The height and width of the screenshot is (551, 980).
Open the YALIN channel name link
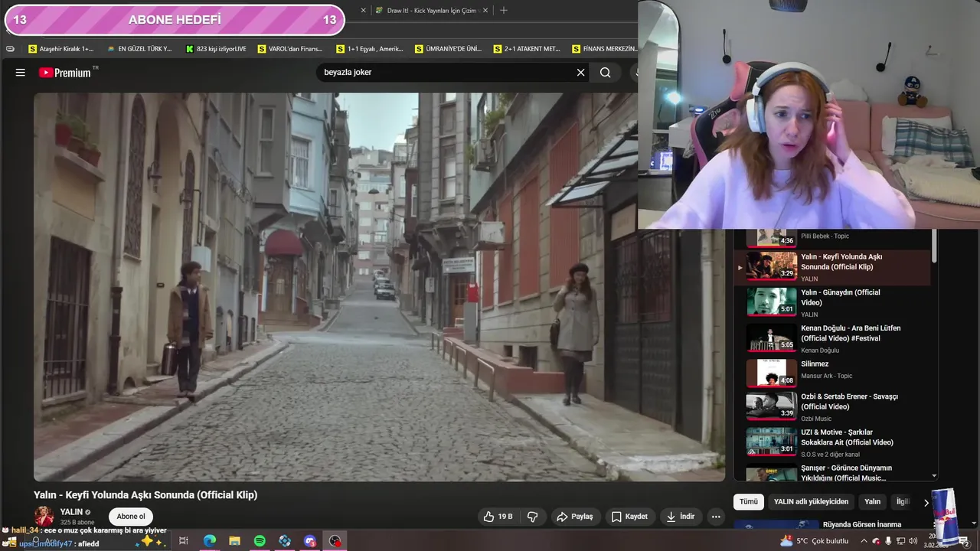coord(71,512)
